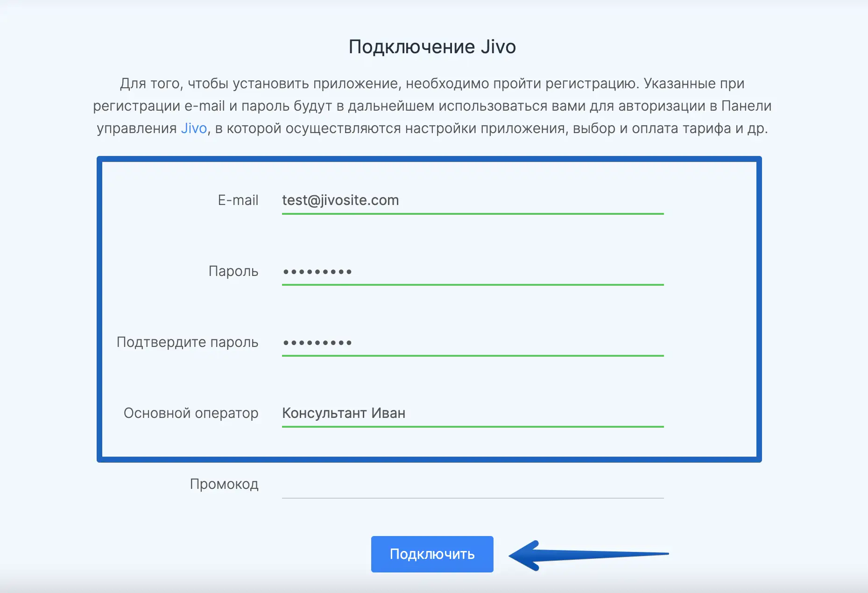Click Jivo in the page heading
This screenshot has height=593, width=868.
(498, 47)
